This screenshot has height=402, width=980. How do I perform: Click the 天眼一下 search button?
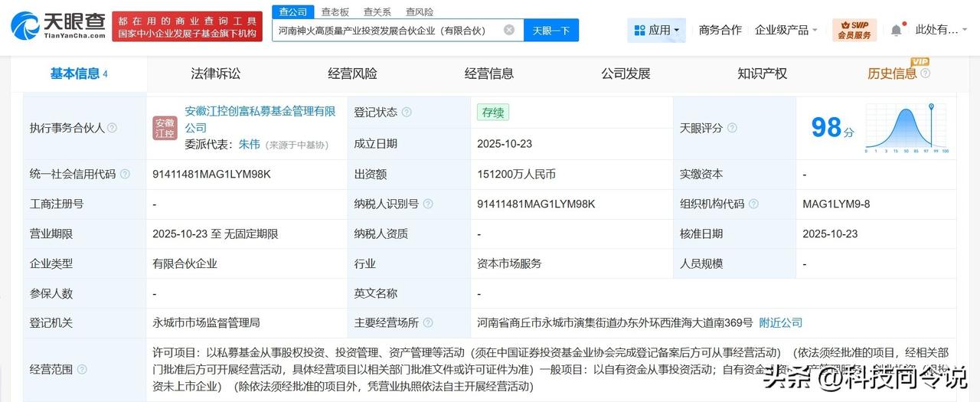pos(551,30)
